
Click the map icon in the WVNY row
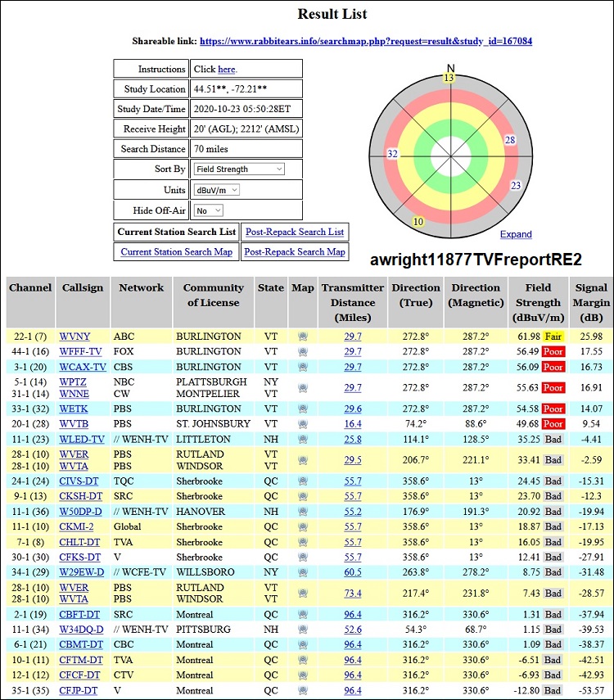302,336
